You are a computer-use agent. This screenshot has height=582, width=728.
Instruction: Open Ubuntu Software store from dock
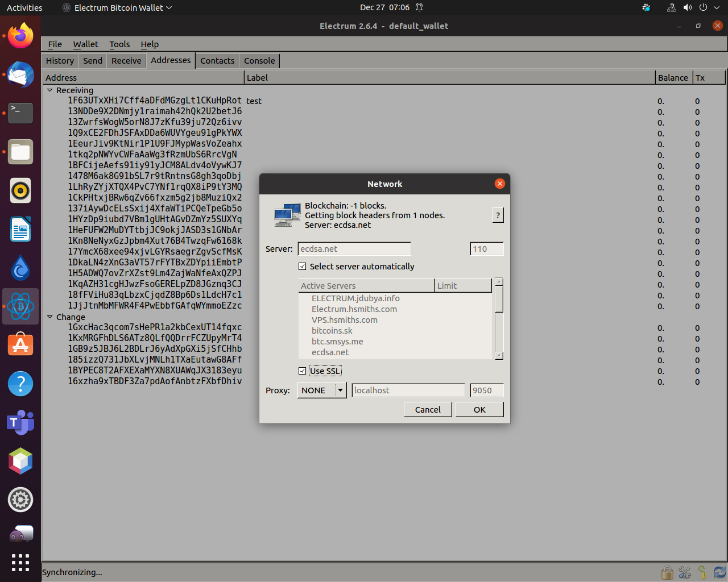20,345
